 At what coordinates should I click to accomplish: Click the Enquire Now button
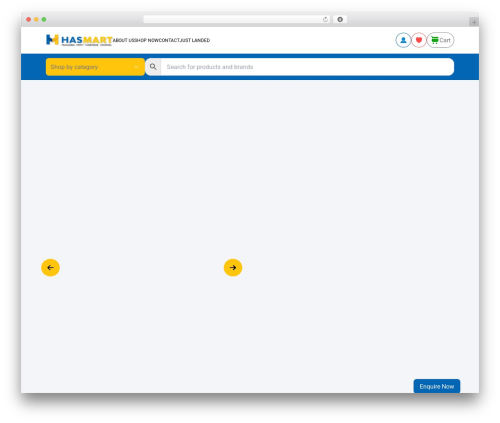click(437, 386)
